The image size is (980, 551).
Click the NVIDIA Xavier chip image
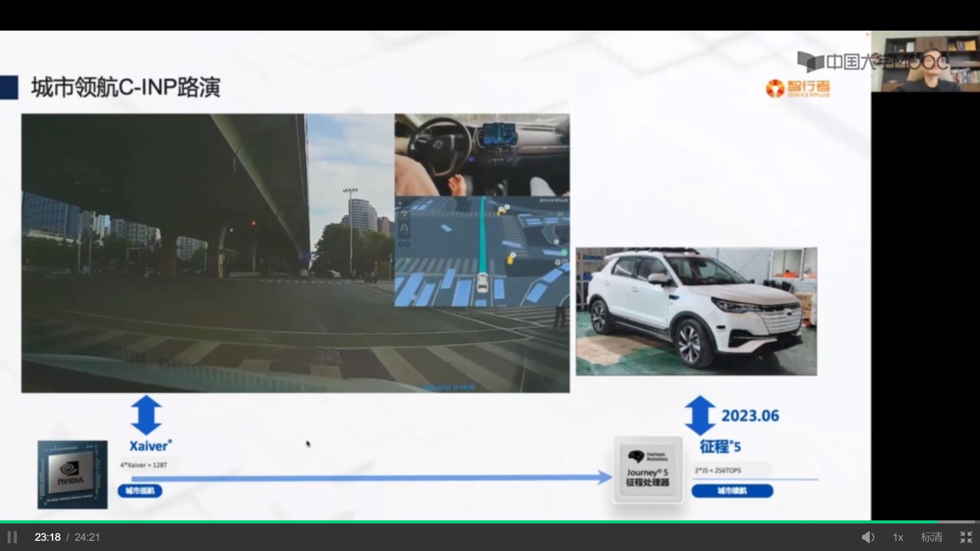pyautogui.click(x=72, y=474)
